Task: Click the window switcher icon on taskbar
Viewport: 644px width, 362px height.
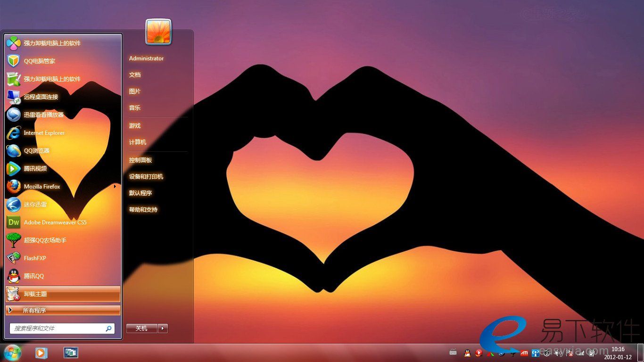Action: click(x=71, y=353)
